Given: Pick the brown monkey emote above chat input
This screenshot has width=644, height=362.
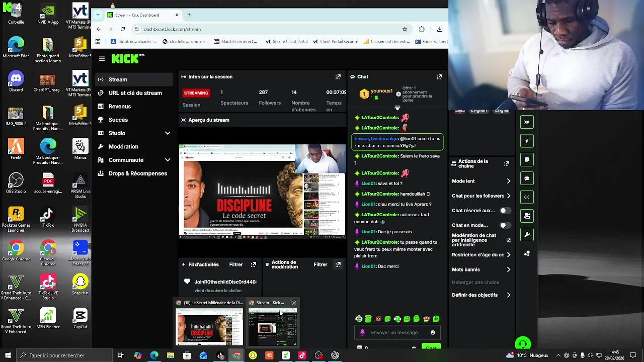Looking at the screenshot, I should [x=378, y=319].
